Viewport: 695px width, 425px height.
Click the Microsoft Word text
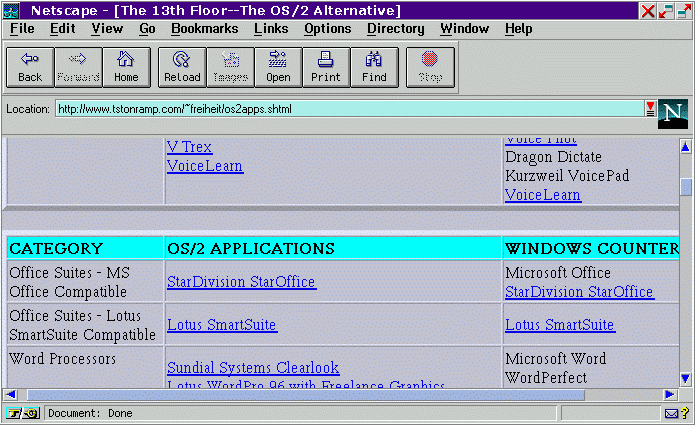[556, 359]
